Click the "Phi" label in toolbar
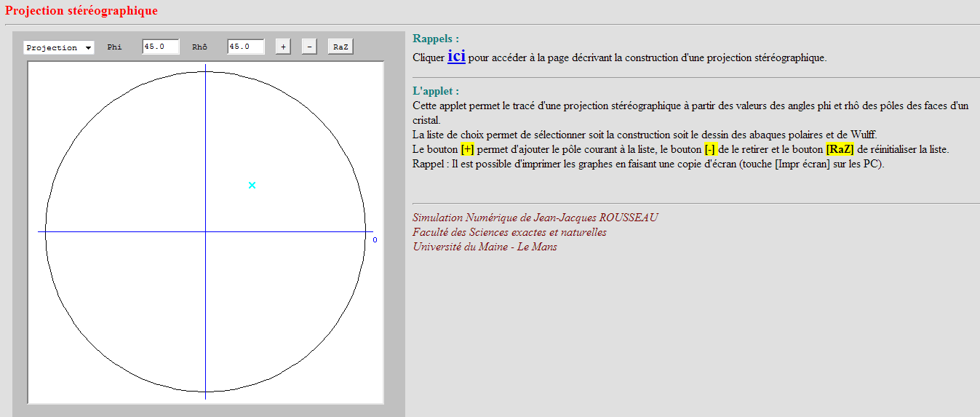This screenshot has height=417, width=980. pos(114,47)
